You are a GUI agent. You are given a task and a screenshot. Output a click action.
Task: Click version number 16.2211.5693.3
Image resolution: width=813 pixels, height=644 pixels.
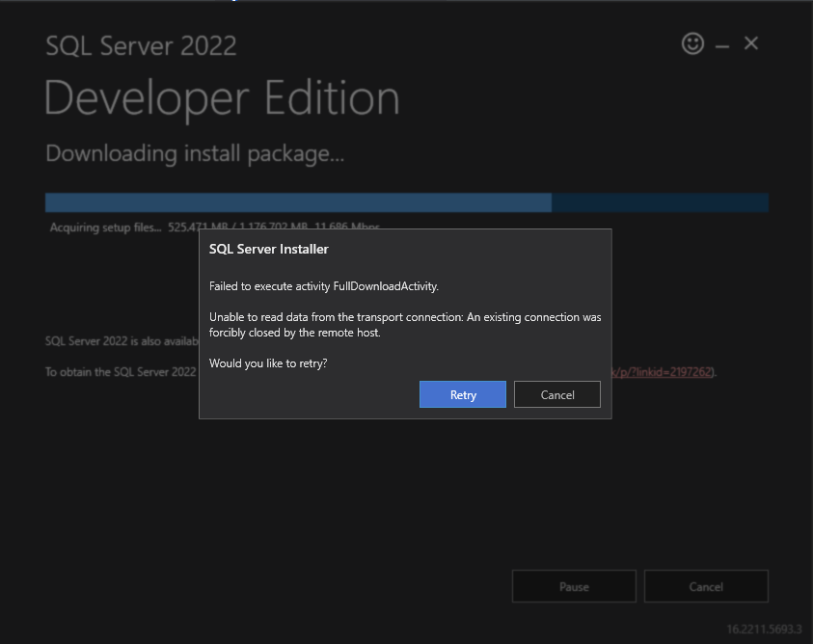pos(764,629)
